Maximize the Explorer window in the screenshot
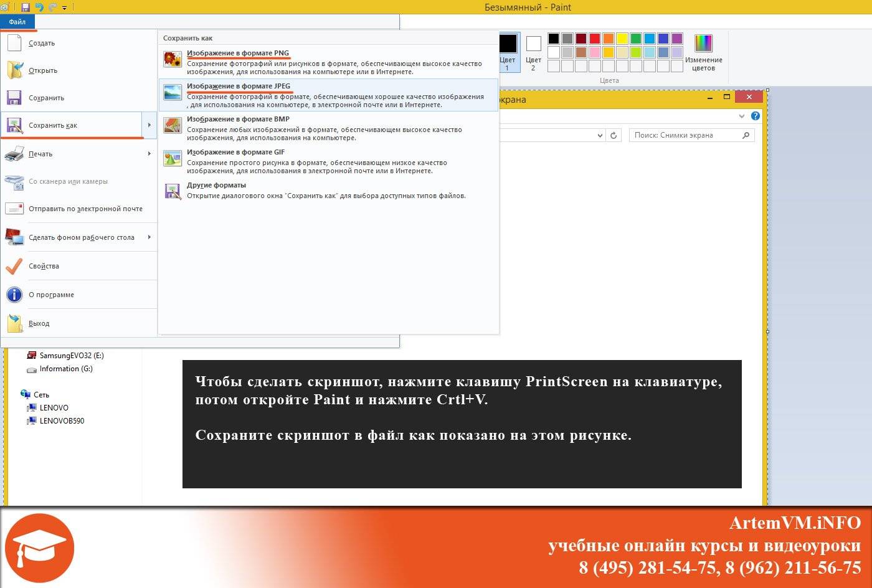Screen dimensions: 872x588 click(726, 97)
